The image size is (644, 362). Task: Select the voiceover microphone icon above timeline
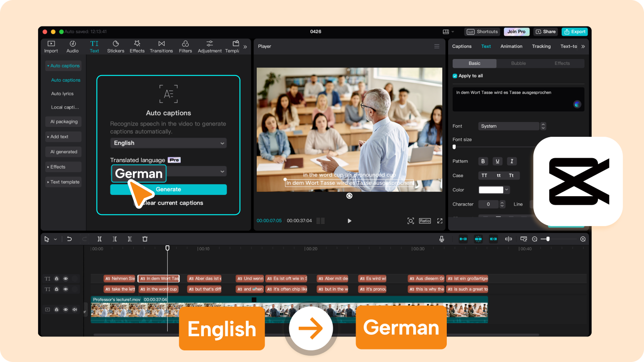pos(442,239)
